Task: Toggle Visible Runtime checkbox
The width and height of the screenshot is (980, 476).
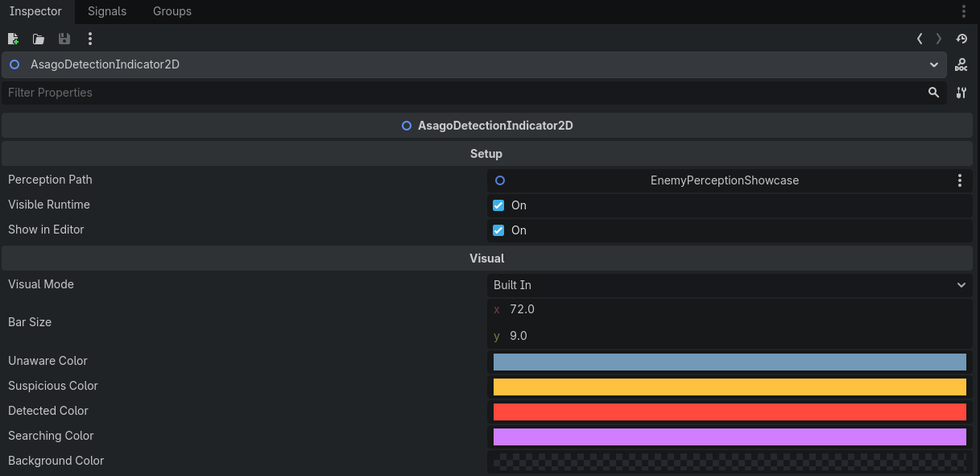Action: click(498, 205)
